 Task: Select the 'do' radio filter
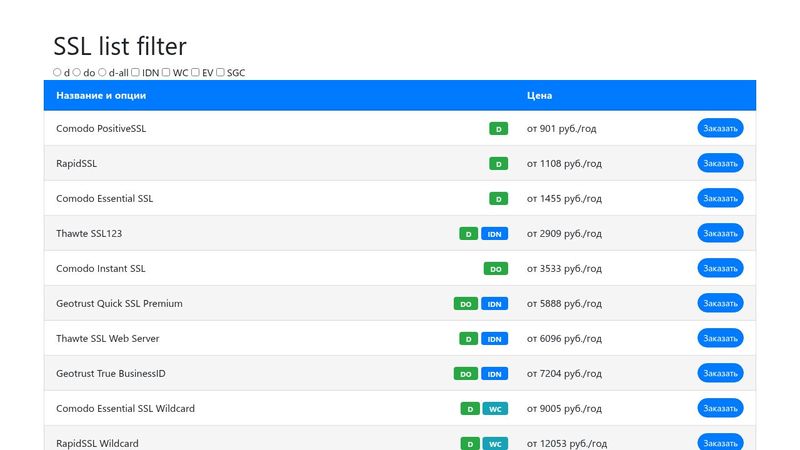pyautogui.click(x=77, y=72)
